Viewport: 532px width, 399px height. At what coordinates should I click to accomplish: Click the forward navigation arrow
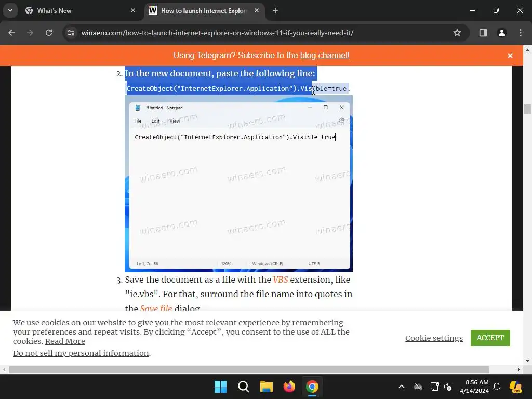click(x=30, y=33)
